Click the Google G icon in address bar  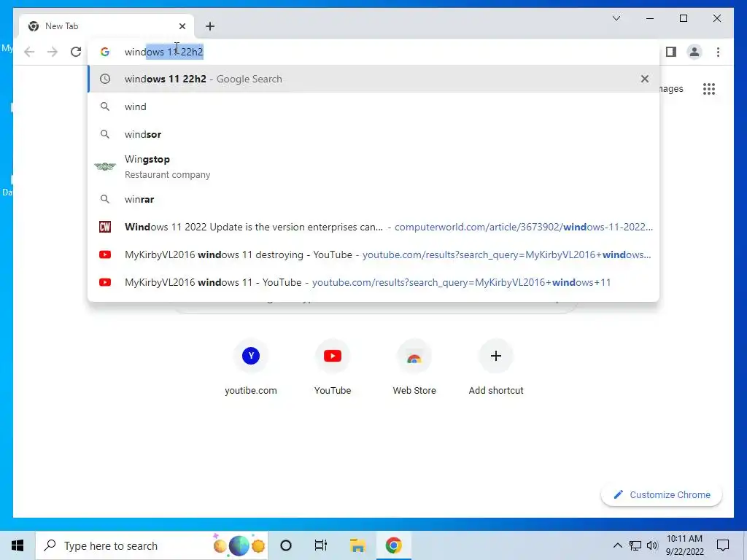[x=105, y=52]
